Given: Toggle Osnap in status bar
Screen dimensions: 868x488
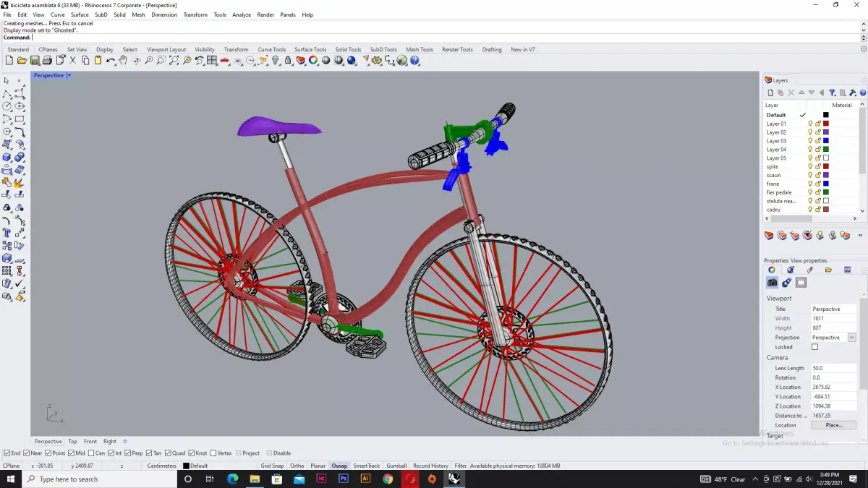Looking at the screenshot, I should tap(339, 466).
